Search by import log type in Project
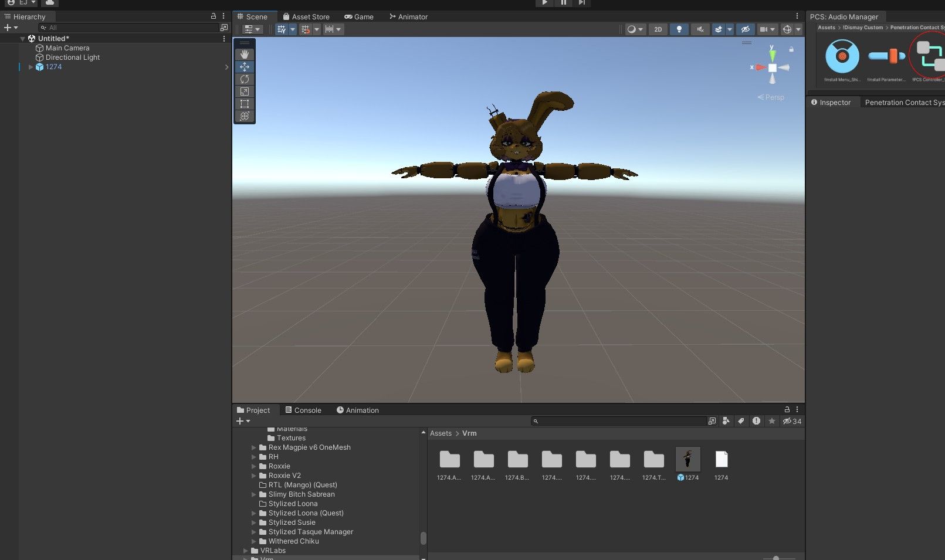 coord(757,421)
